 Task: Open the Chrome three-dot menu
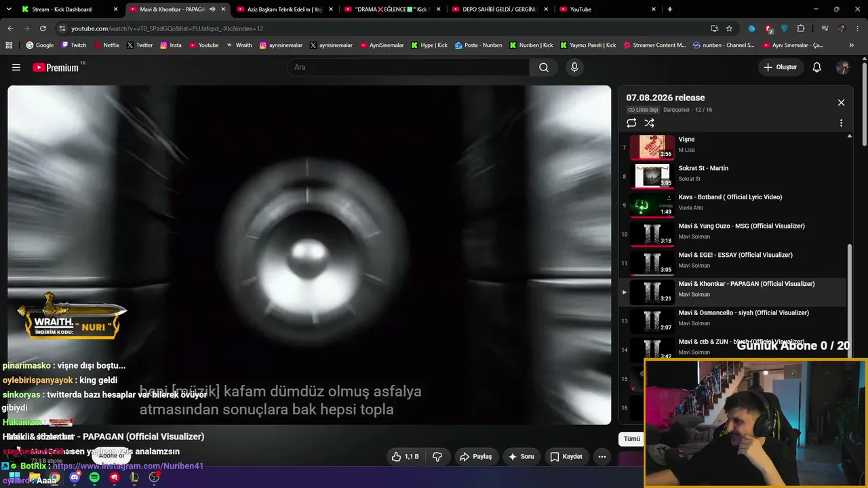(x=857, y=28)
